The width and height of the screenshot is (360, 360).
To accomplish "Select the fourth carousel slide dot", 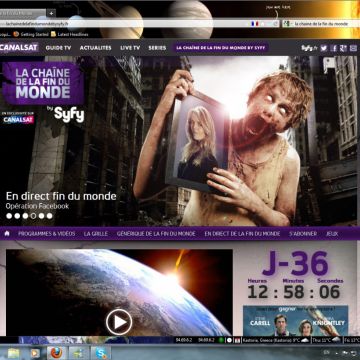I will tap(33, 216).
